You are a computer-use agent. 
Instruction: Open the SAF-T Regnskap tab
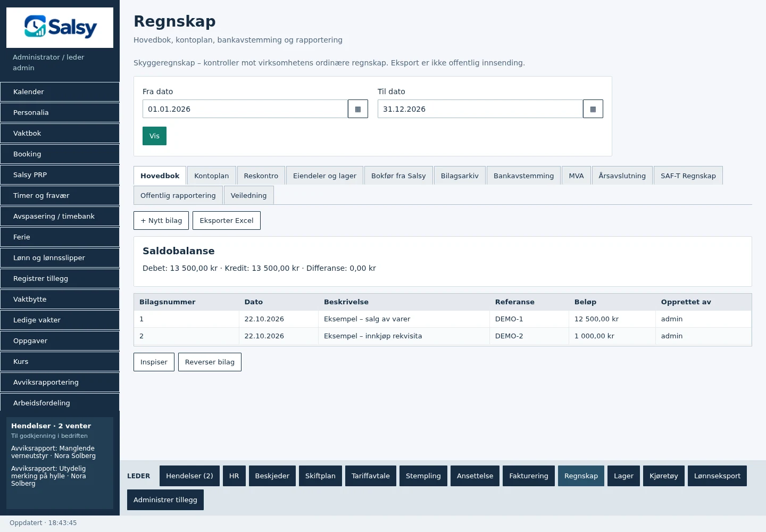688,176
